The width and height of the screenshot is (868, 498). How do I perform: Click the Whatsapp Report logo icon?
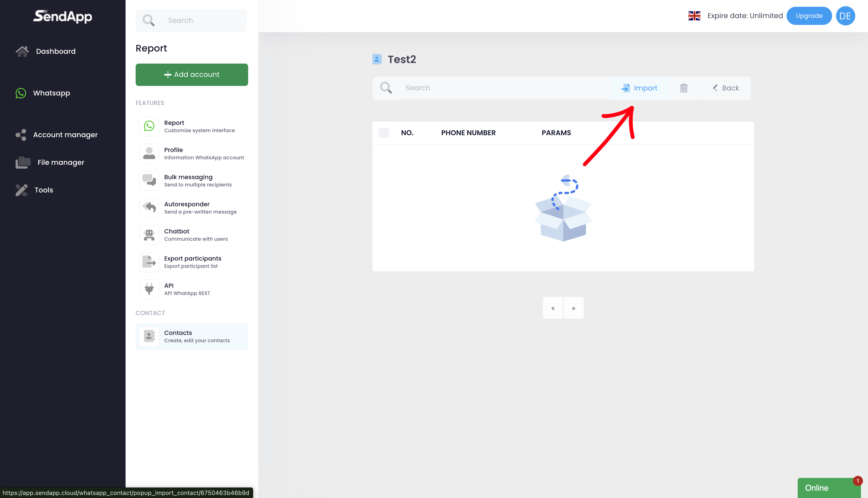[x=149, y=126]
